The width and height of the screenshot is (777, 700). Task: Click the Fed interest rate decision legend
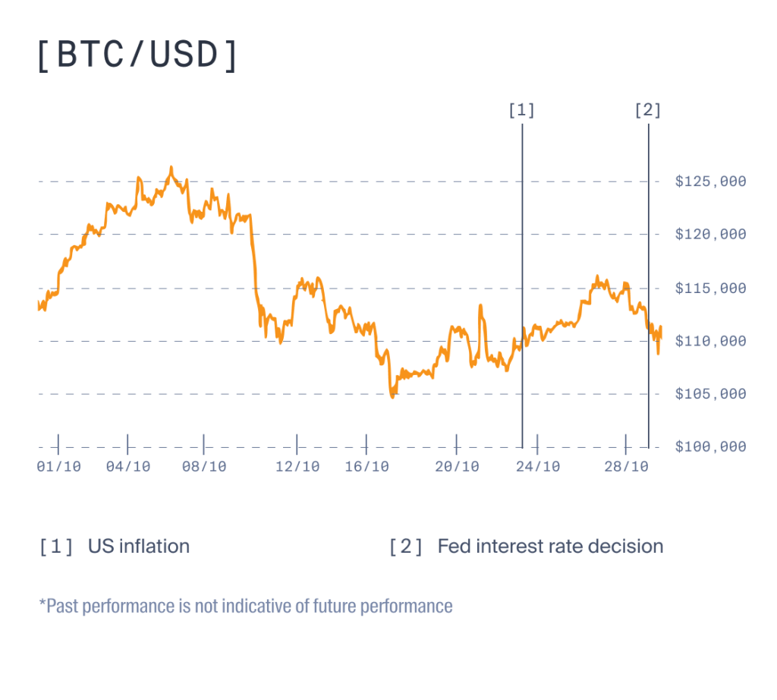550,546
